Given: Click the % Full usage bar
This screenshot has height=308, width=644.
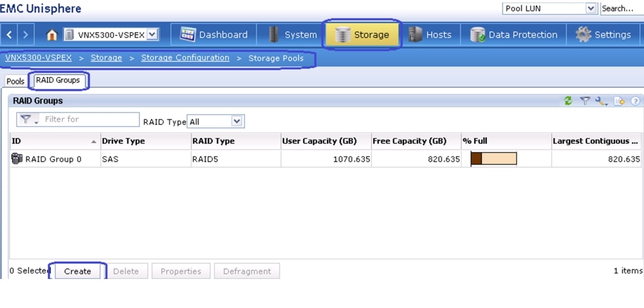Looking at the screenshot, I should point(494,158).
